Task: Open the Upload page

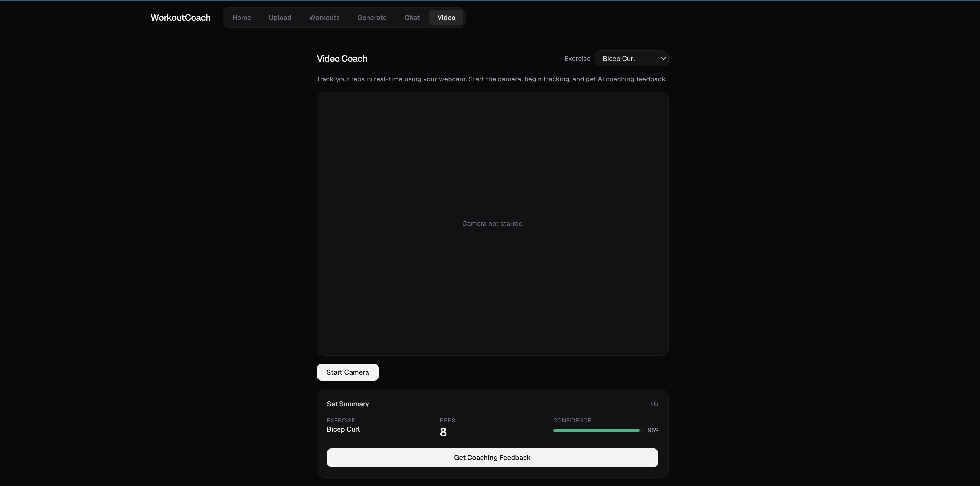Action: click(x=280, y=18)
